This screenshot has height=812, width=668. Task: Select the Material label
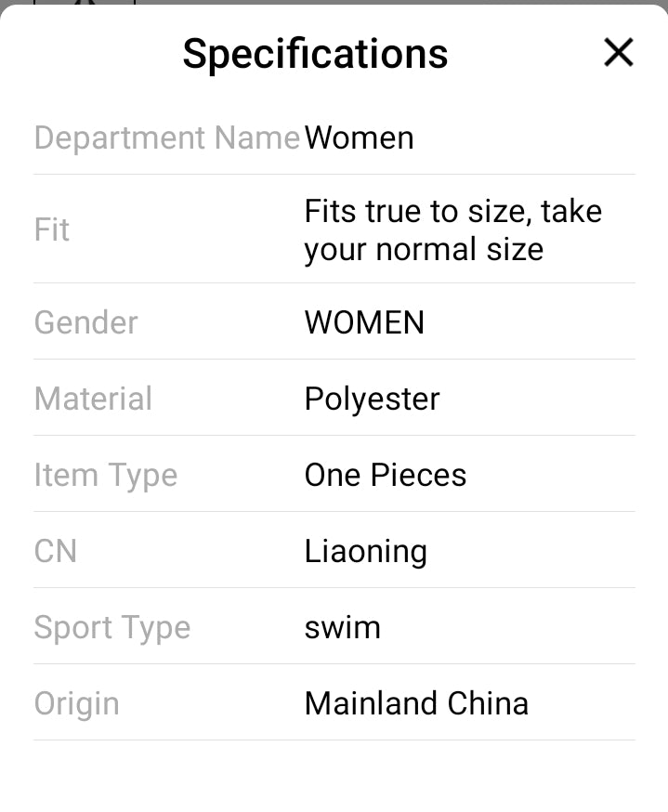coord(93,399)
